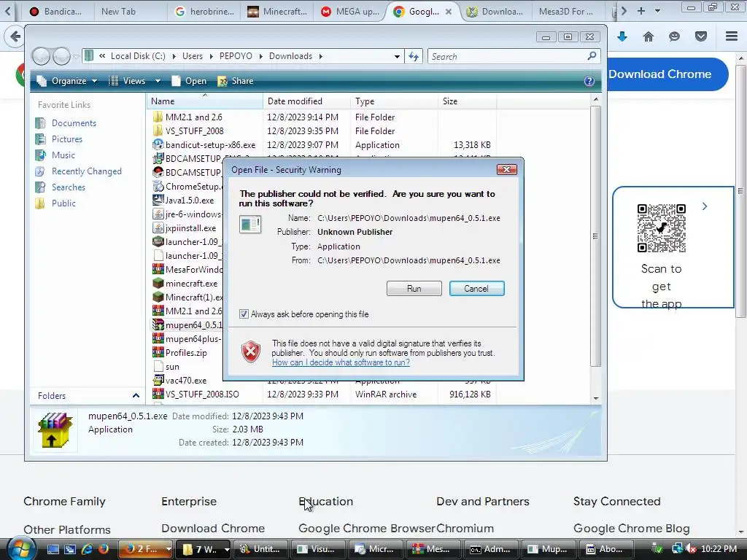Screen dimensions: 747x560
Task: Select the VS_STUFF_2008.ISO archive icon
Action: coord(158,394)
